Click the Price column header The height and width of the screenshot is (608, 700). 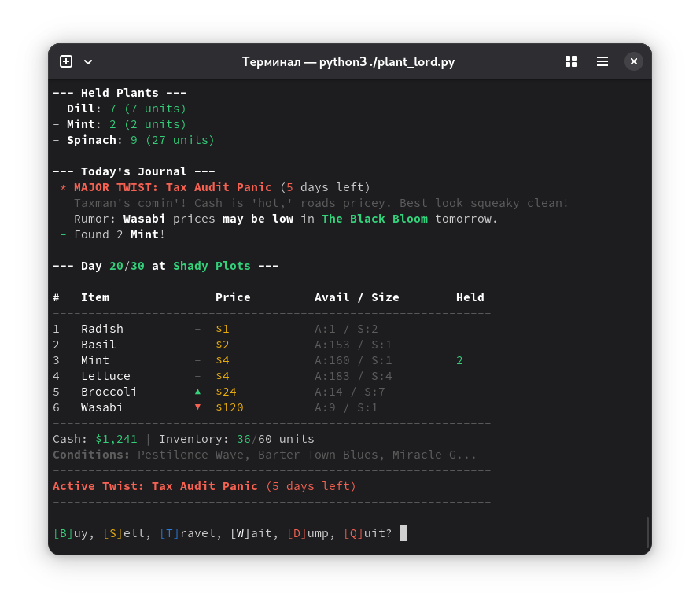coord(233,297)
